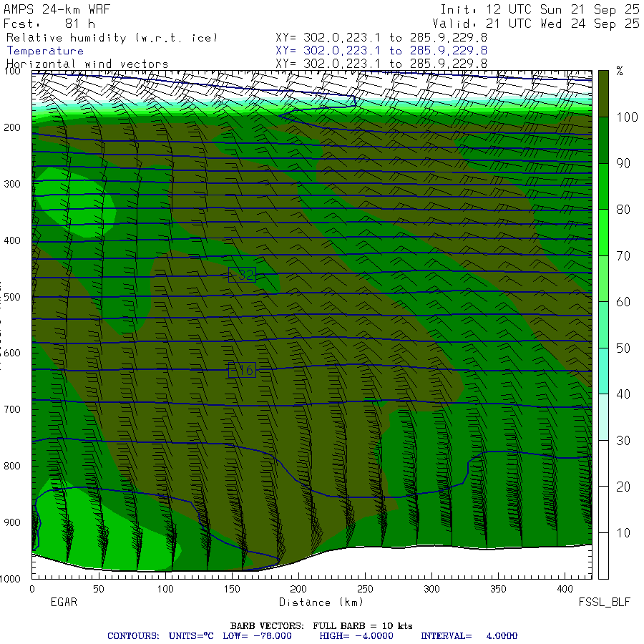Select the 30–40% pale cyan colorbar segment
This screenshot has width=644, height=644.
pos(603,417)
